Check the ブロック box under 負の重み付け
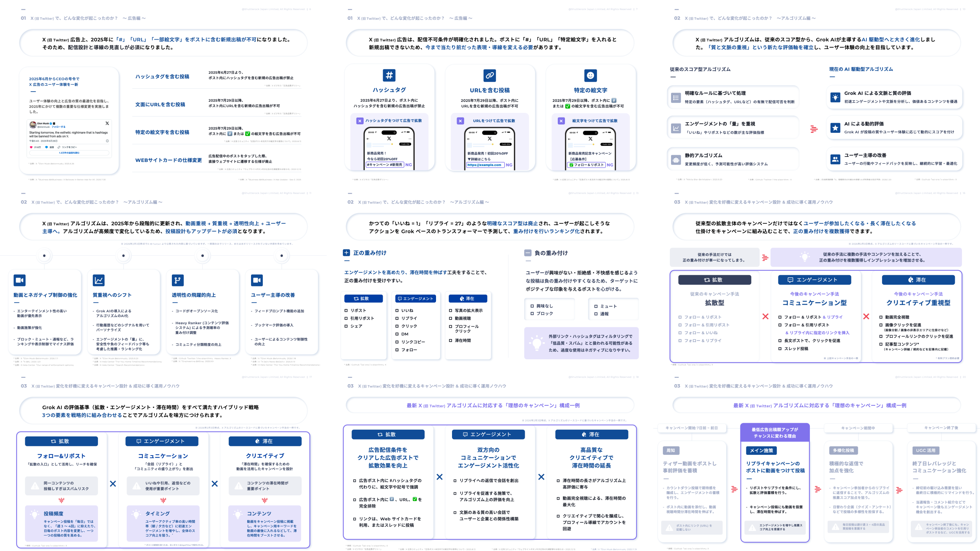This screenshot has height=551, width=980. tap(532, 313)
